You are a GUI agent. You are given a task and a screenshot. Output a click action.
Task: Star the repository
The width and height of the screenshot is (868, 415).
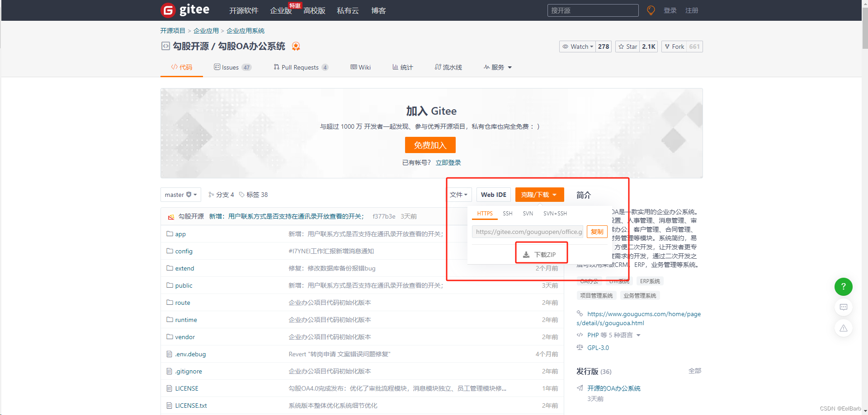point(627,47)
